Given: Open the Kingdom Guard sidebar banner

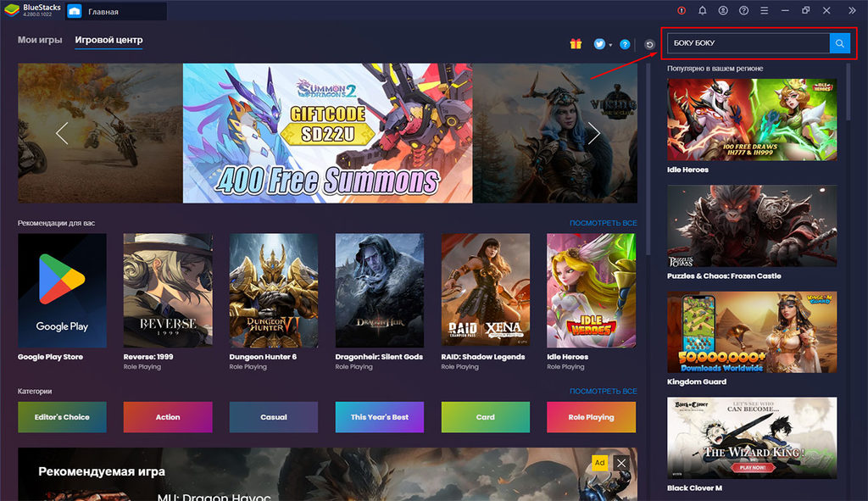Looking at the screenshot, I should click(752, 332).
